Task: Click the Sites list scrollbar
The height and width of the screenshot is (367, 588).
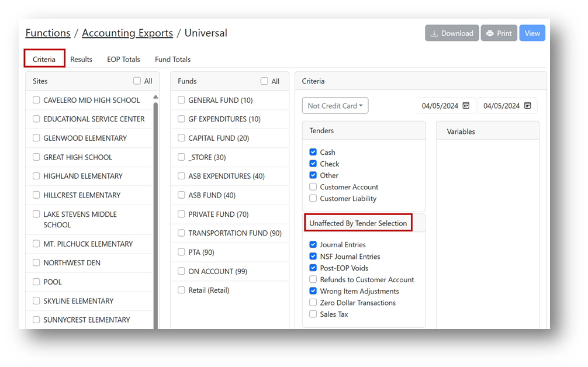Action: click(155, 216)
